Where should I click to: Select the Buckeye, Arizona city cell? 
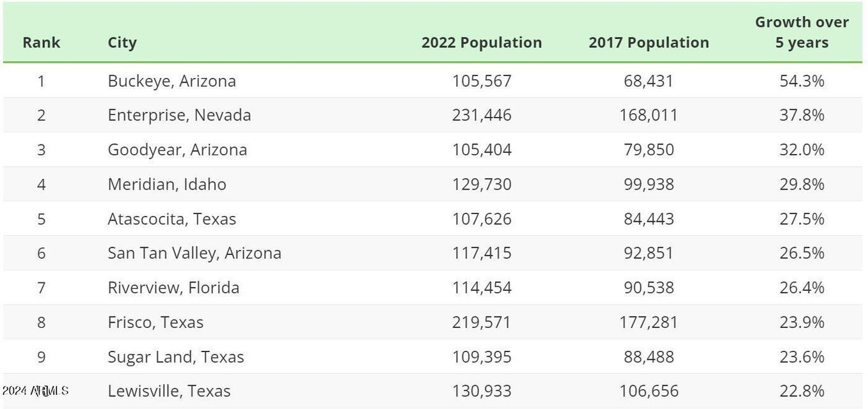pyautogui.click(x=171, y=81)
